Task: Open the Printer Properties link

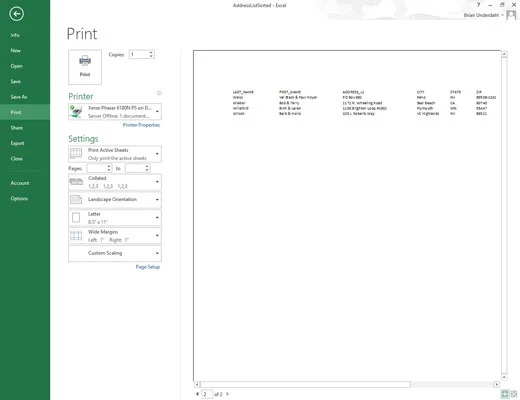Action: (141, 125)
